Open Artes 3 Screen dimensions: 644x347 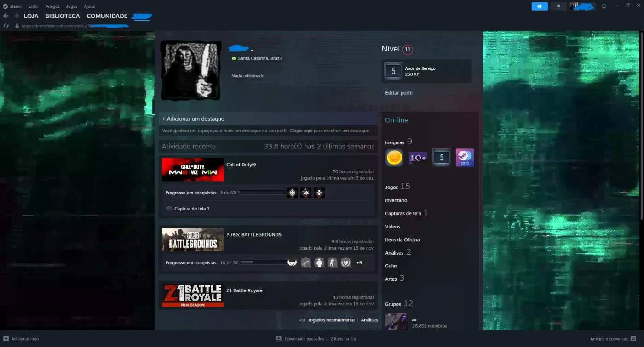point(395,279)
